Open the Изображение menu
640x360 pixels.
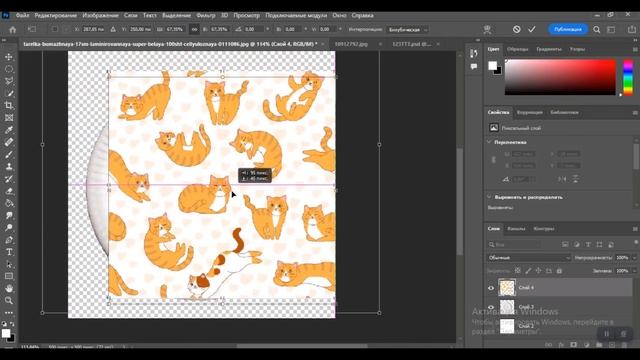point(100,16)
